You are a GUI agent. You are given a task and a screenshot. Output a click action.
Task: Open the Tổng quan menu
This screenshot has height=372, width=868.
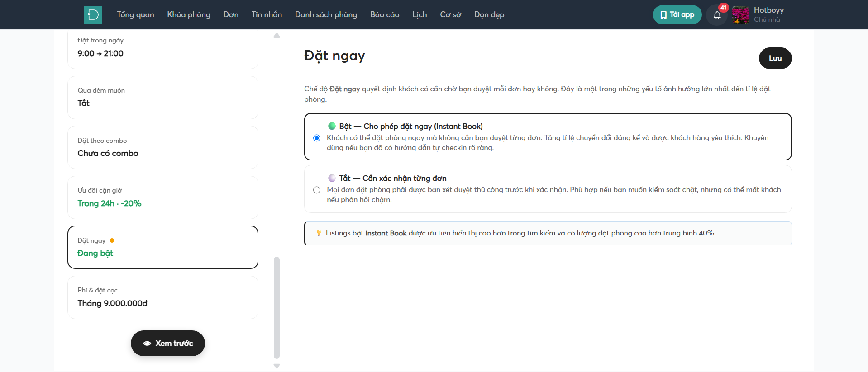tap(135, 14)
